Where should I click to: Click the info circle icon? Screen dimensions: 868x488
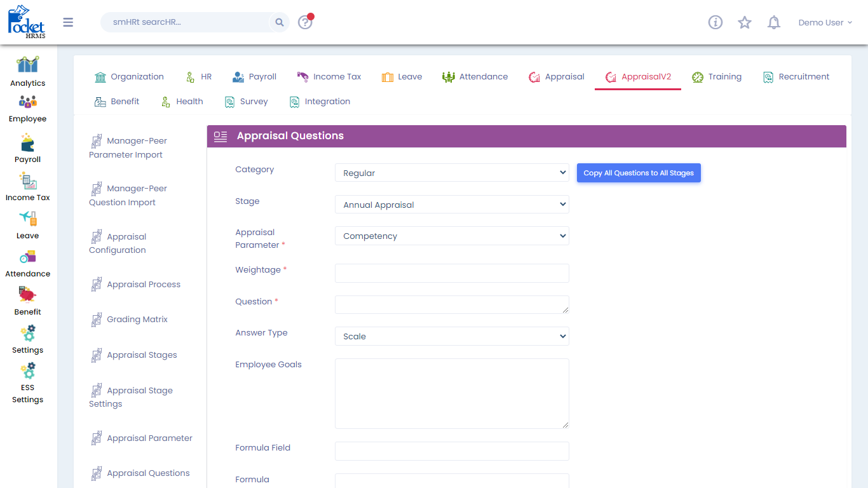715,22
